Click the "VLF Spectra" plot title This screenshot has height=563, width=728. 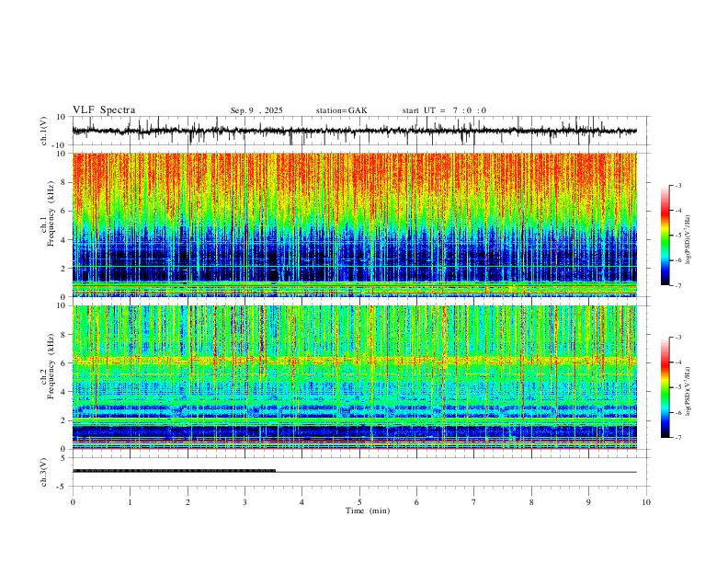click(104, 110)
